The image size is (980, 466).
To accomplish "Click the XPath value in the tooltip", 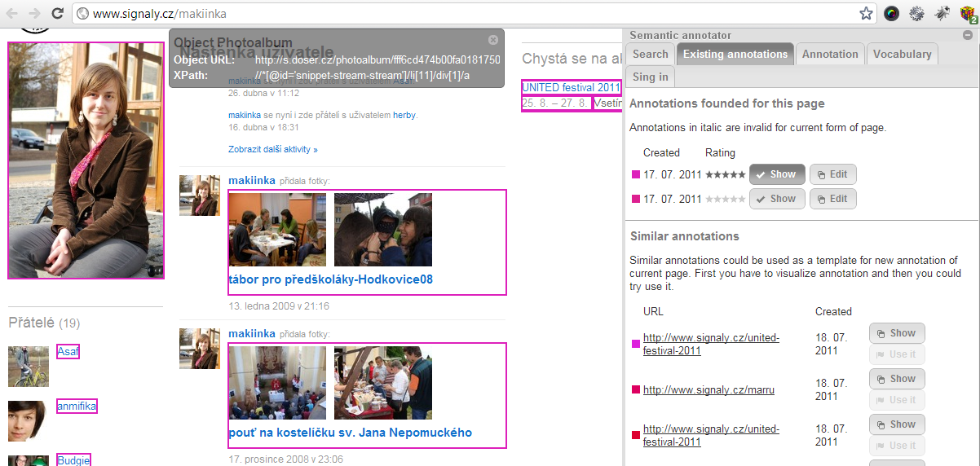I will [x=363, y=75].
